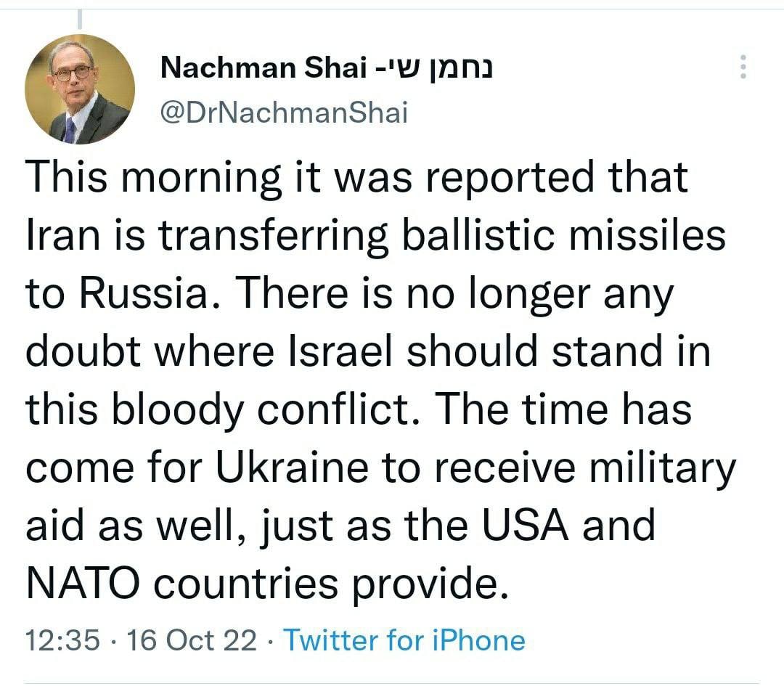784x694 pixels.
Task: Open the @DrNachmanShai handle
Action: click(x=283, y=113)
